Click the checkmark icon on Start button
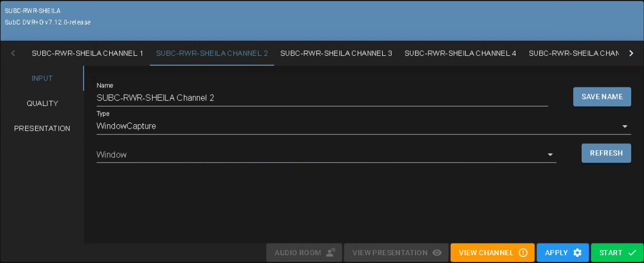Image resolution: width=644 pixels, height=263 pixels. click(632, 253)
